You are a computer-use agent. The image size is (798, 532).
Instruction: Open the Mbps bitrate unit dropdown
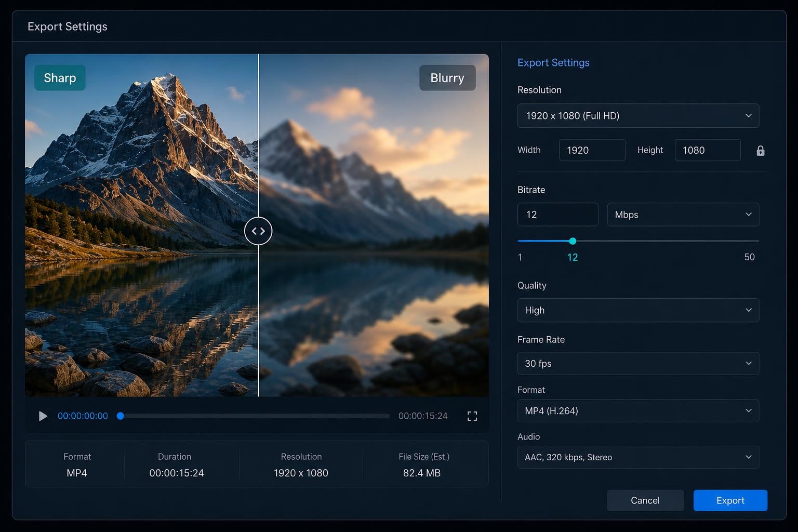(683, 215)
